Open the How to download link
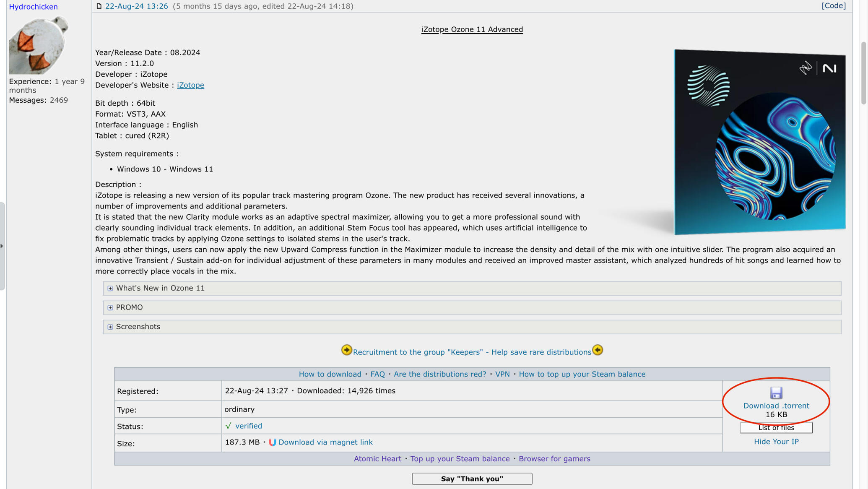 pos(330,374)
